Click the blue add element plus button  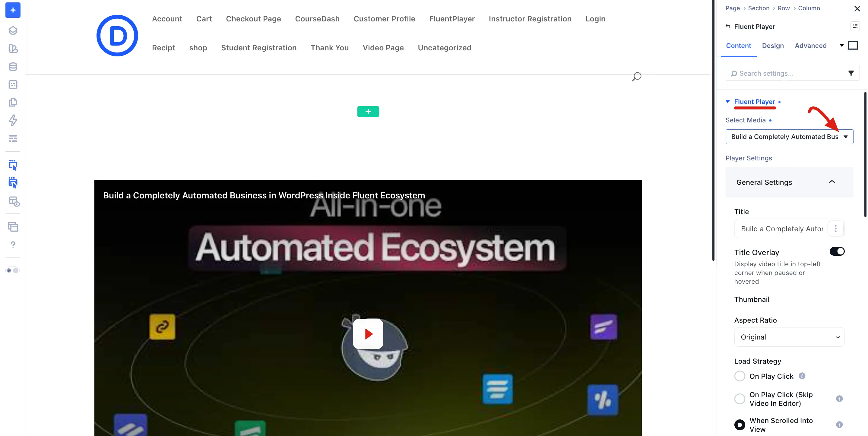click(13, 10)
